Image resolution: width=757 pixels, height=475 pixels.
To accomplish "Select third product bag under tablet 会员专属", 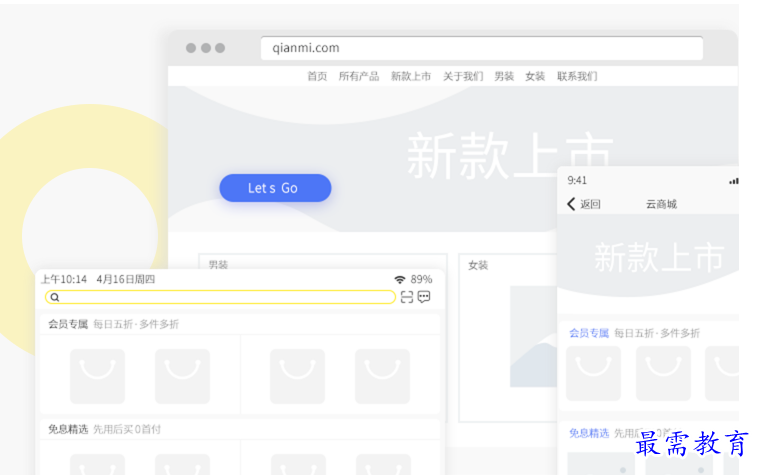I will click(x=297, y=377).
